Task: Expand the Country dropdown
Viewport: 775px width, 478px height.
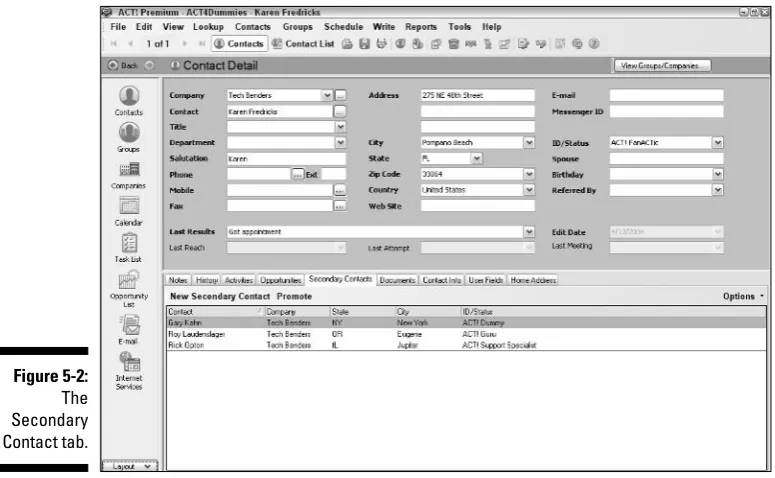Action: 529,190
